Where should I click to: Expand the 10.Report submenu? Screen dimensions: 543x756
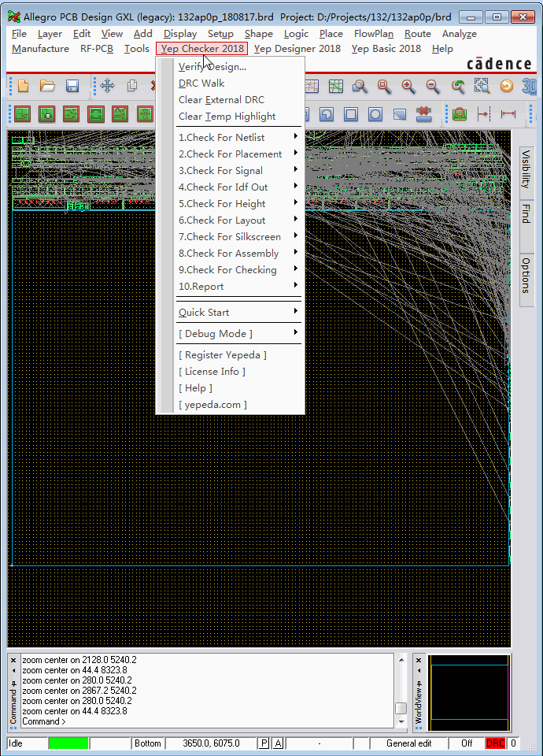[238, 287]
